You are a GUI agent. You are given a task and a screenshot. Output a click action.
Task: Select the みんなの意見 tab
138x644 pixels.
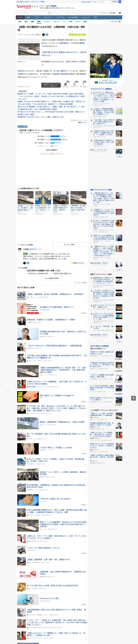[x=73, y=17]
